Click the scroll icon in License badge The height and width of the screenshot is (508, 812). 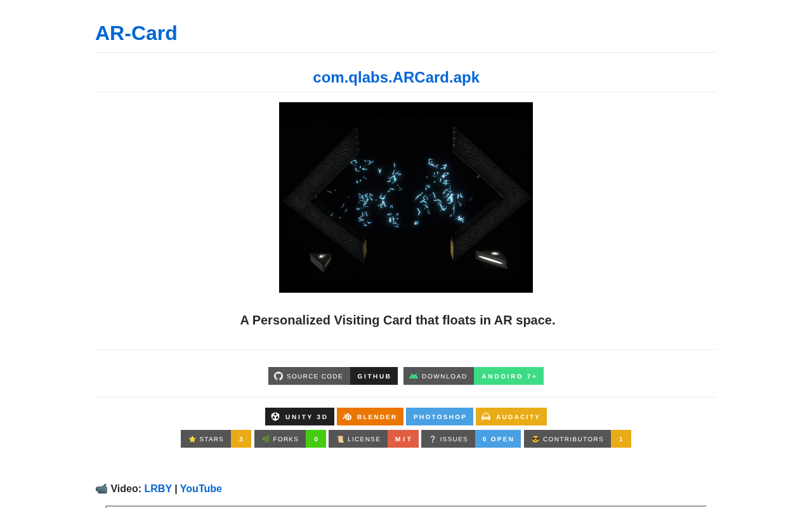(340, 439)
